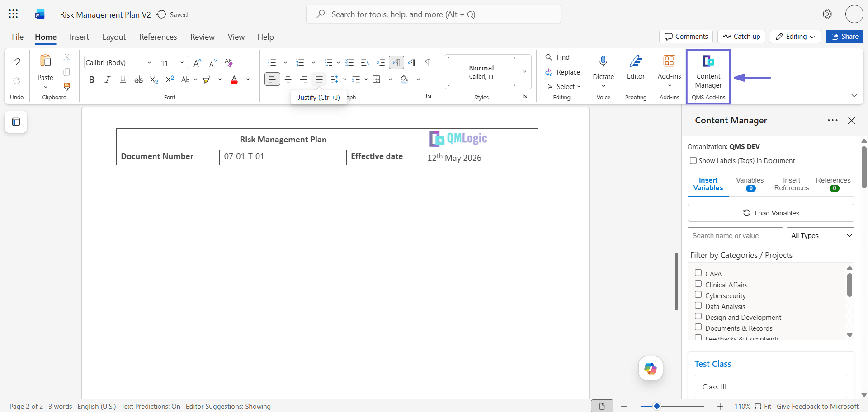Check the Data Analysis category
The image size is (868, 412).
coord(698,305)
